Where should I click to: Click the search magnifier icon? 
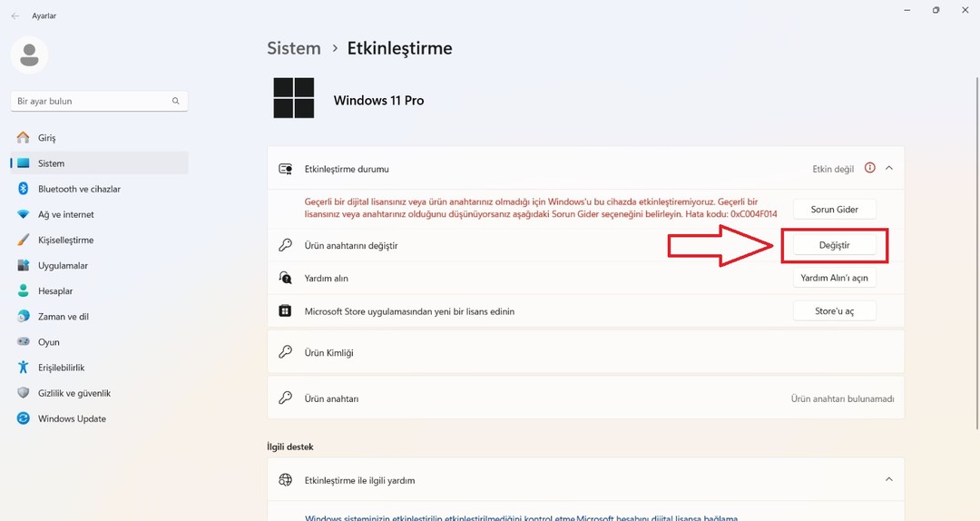176,101
